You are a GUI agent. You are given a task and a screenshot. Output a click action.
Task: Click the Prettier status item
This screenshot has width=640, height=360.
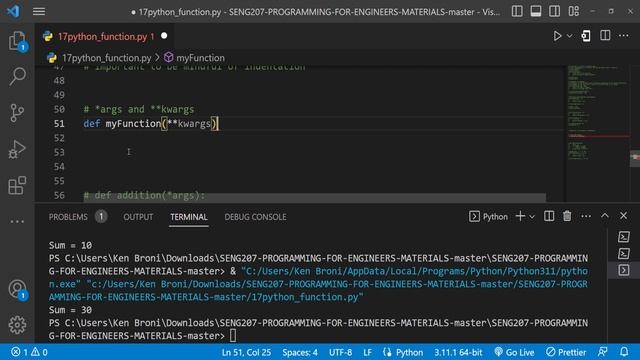point(566,352)
